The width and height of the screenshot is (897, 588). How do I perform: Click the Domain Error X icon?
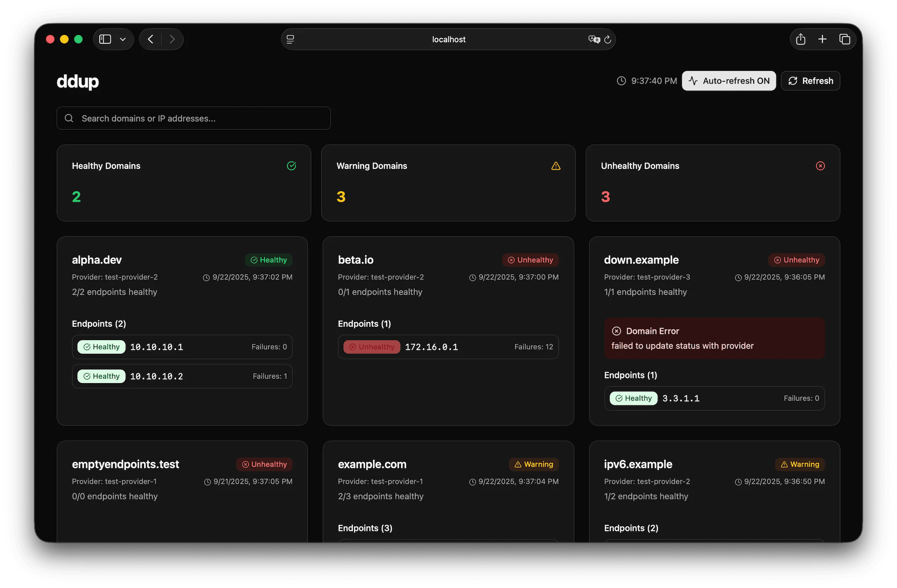click(x=617, y=331)
